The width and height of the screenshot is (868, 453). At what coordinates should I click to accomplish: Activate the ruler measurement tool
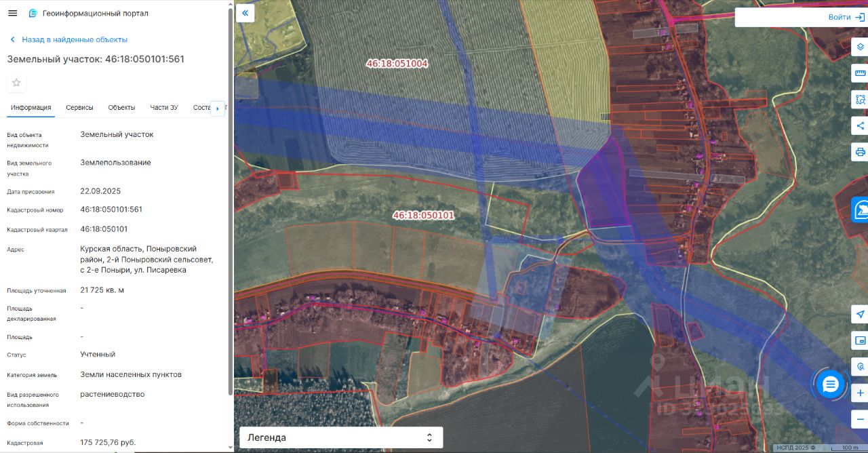(860, 73)
